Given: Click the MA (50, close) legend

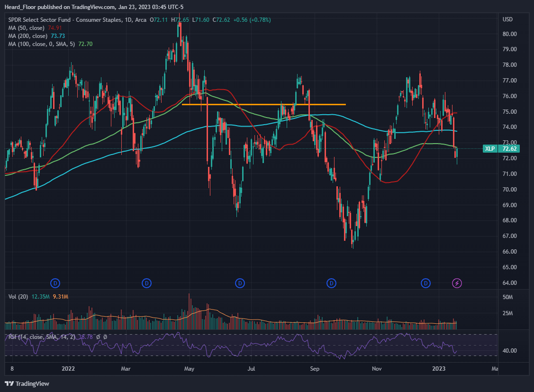Looking at the screenshot, I should point(26,28).
